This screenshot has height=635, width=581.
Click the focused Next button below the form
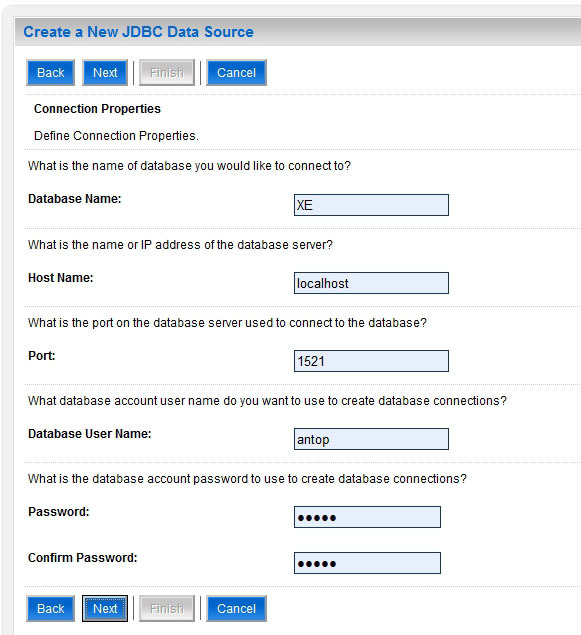coord(105,608)
